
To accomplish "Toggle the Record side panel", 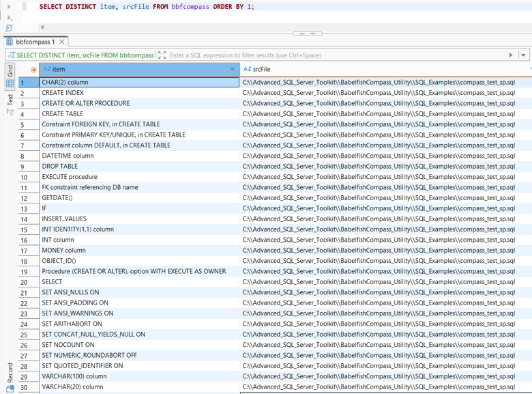I will (x=10, y=373).
